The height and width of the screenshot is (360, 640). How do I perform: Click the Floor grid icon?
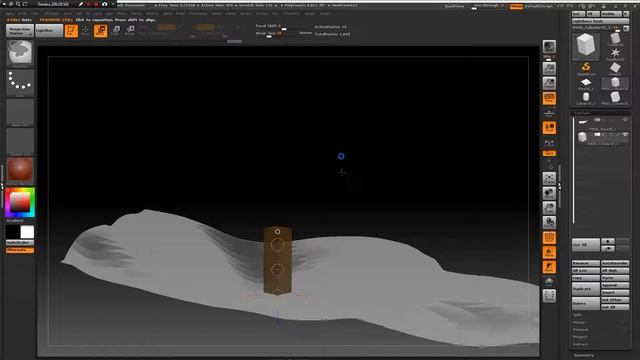[549, 113]
